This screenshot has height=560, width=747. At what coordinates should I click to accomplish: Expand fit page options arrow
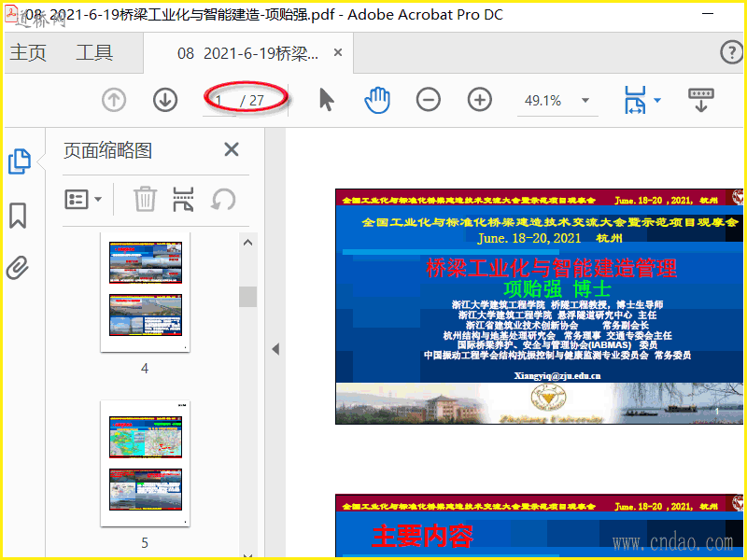coord(657,100)
